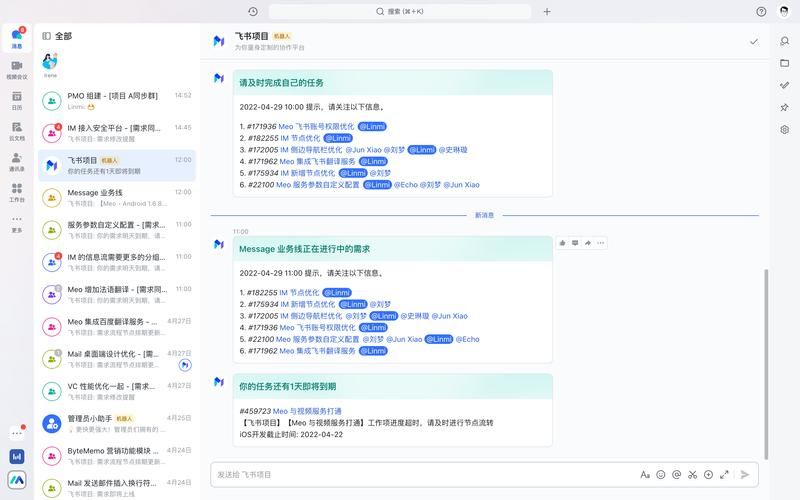The height and width of the screenshot is (500, 800).
Task: Click @史琳璇 mention in first card
Action: pyautogui.click(x=453, y=150)
